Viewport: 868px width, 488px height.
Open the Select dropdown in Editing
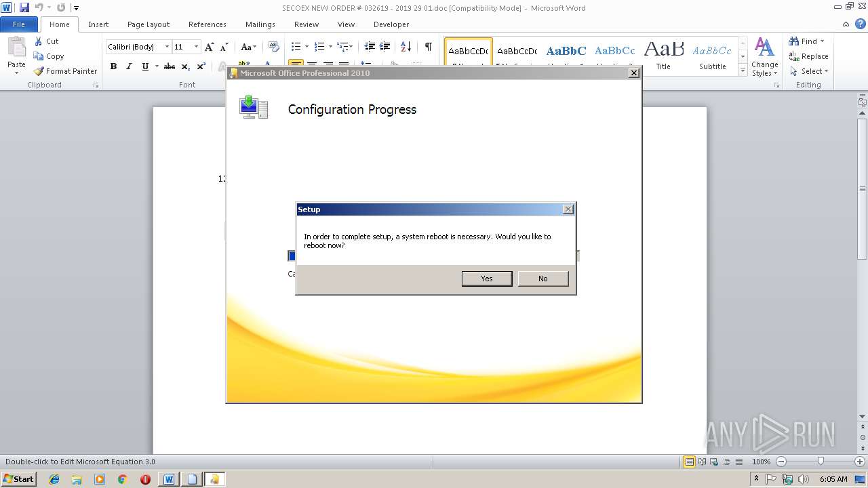coord(808,71)
